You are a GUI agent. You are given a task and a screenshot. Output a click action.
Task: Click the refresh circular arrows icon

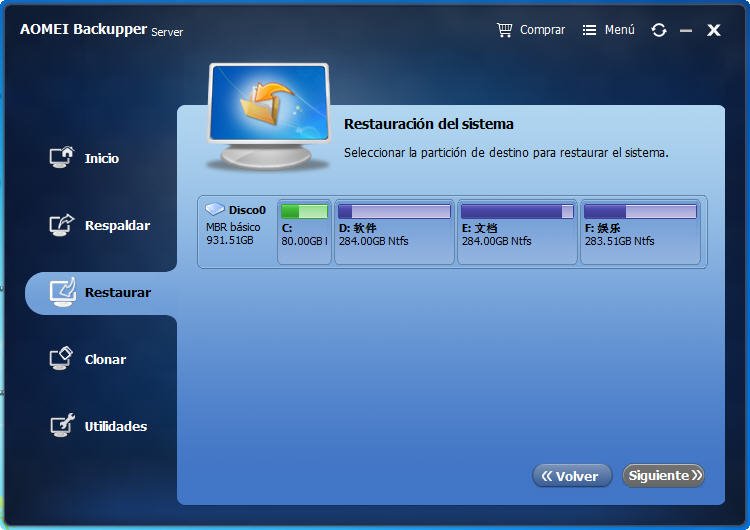pyautogui.click(x=659, y=30)
